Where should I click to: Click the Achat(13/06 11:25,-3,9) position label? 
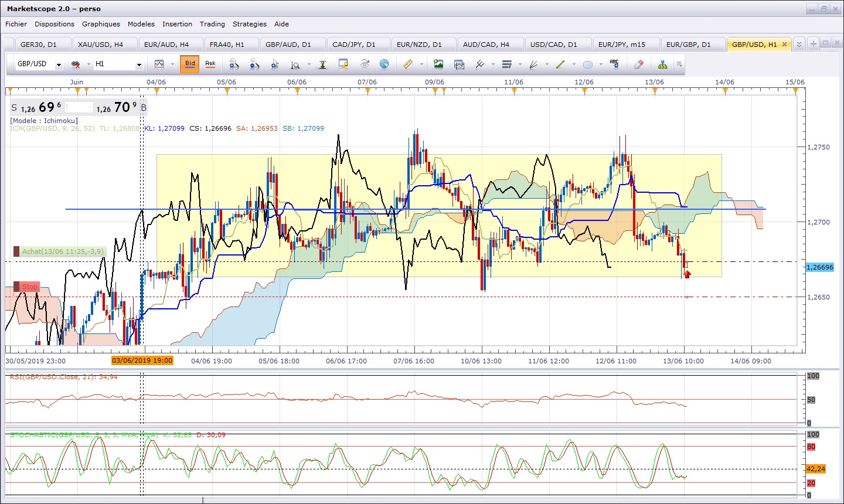pyautogui.click(x=59, y=251)
